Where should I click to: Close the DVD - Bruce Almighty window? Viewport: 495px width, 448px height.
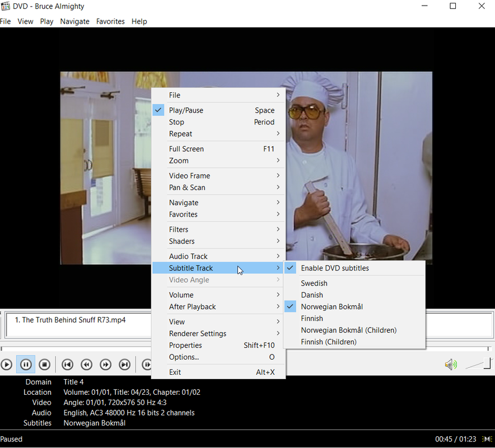(x=482, y=6)
